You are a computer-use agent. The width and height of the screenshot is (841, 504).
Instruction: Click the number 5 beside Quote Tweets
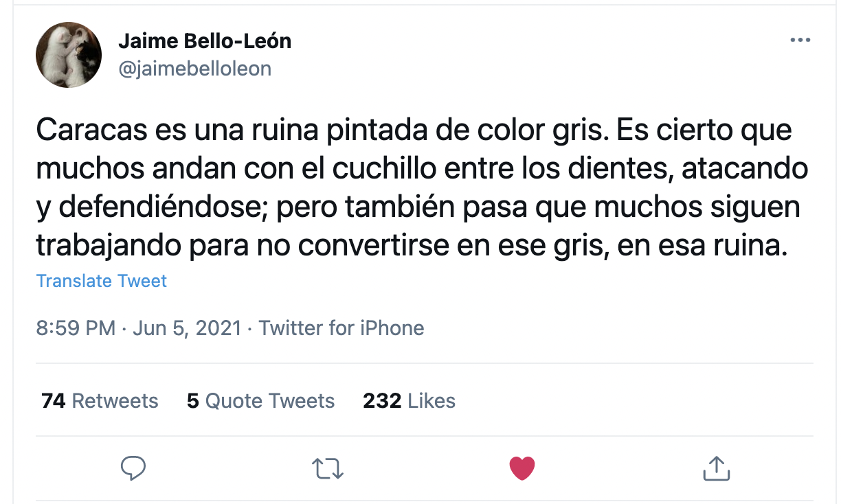(x=192, y=401)
